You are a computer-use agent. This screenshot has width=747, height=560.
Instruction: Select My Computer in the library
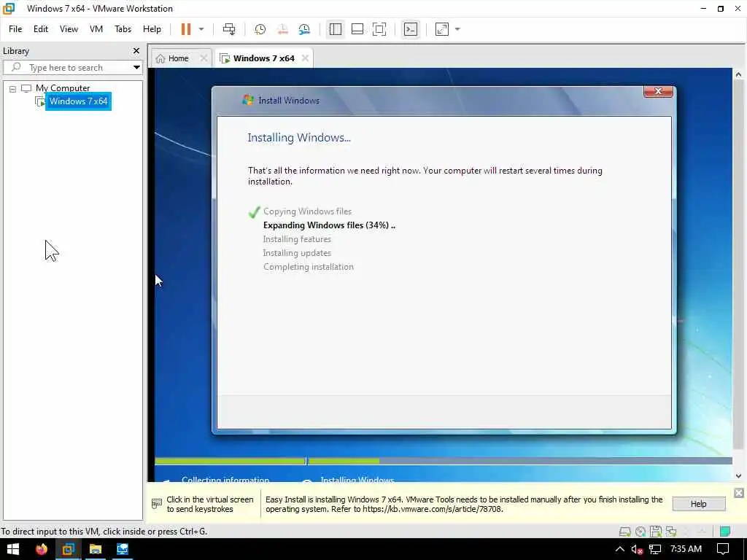click(x=63, y=88)
